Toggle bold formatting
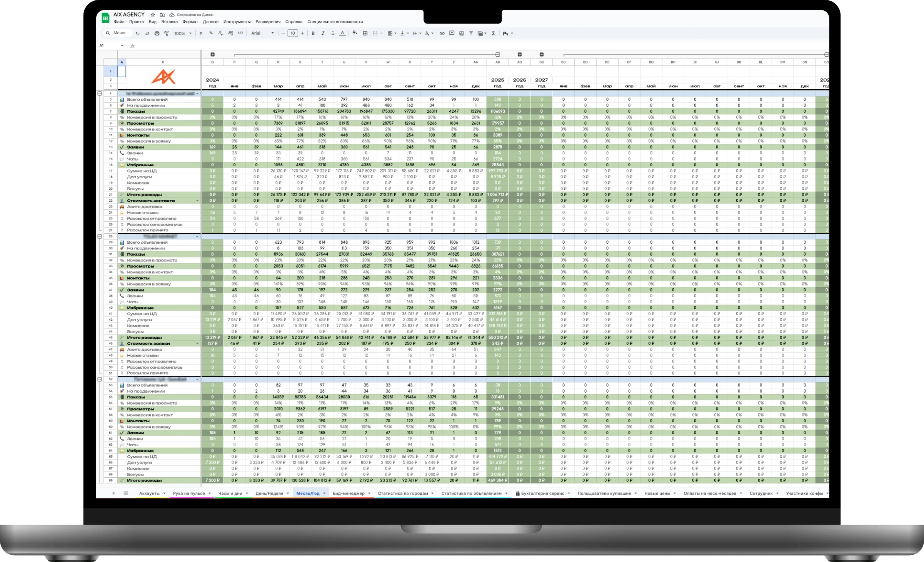Screen dimensions: 924x562 [x=313, y=33]
